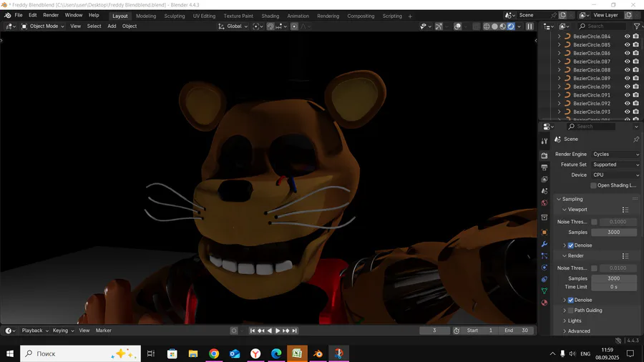Pin the Scene properties panel
The width and height of the screenshot is (644, 362).
click(x=636, y=139)
